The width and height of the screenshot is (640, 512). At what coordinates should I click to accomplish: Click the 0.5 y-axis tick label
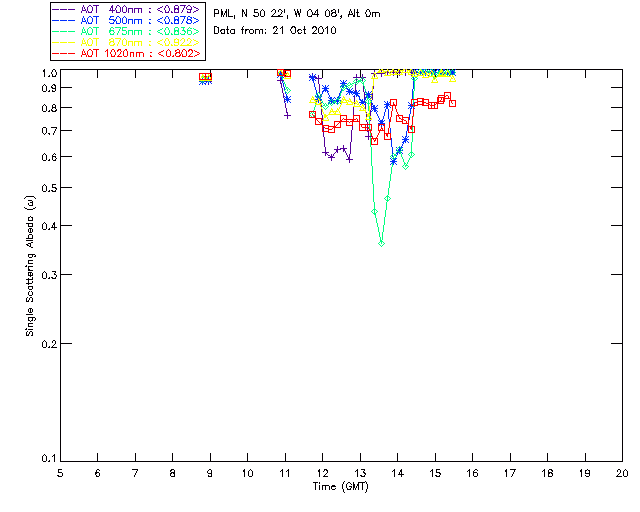tap(49, 188)
